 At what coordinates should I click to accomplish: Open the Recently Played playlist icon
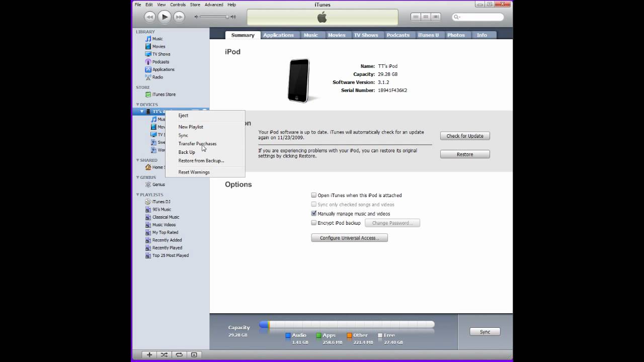(x=148, y=248)
